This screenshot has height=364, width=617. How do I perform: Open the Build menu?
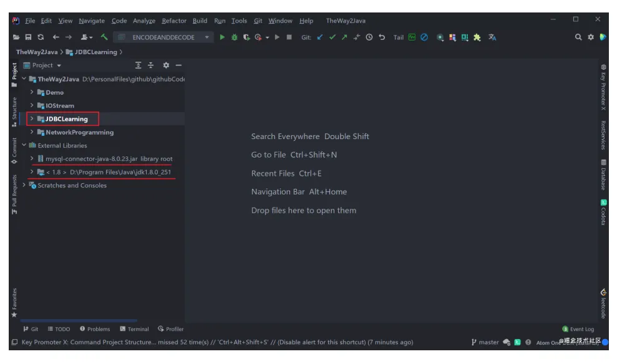click(200, 21)
